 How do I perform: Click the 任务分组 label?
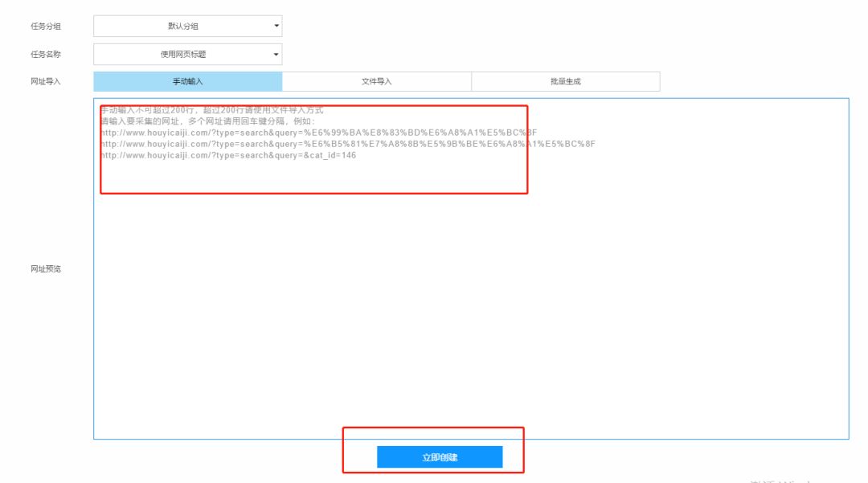(x=45, y=26)
